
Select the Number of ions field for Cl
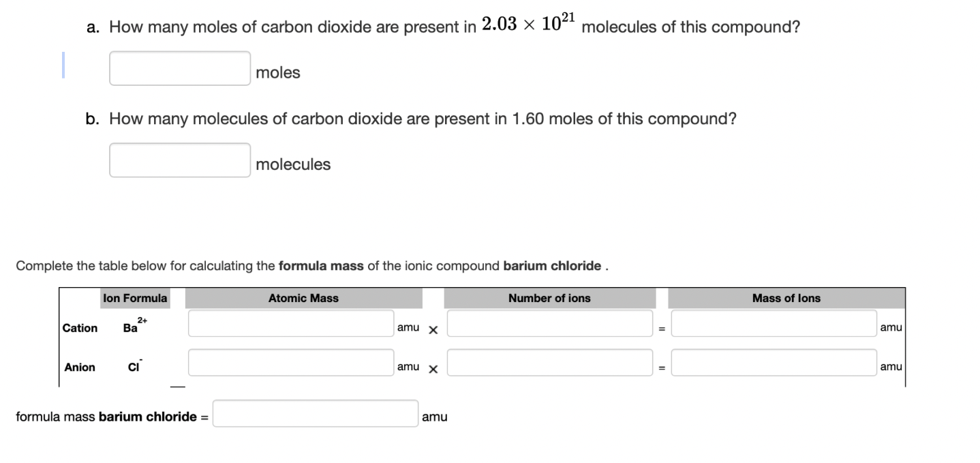[549, 362]
